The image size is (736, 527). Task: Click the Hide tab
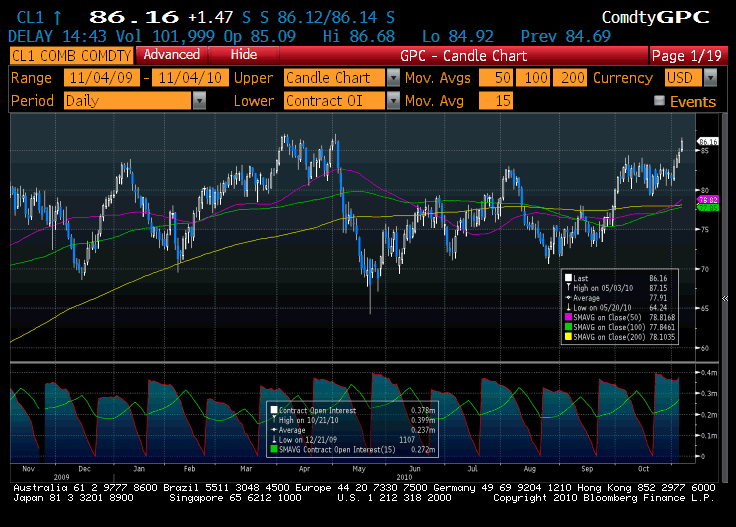point(243,55)
